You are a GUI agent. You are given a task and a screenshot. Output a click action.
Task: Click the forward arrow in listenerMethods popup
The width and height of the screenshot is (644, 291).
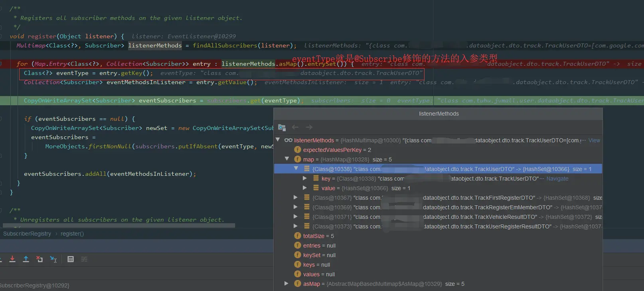(309, 127)
